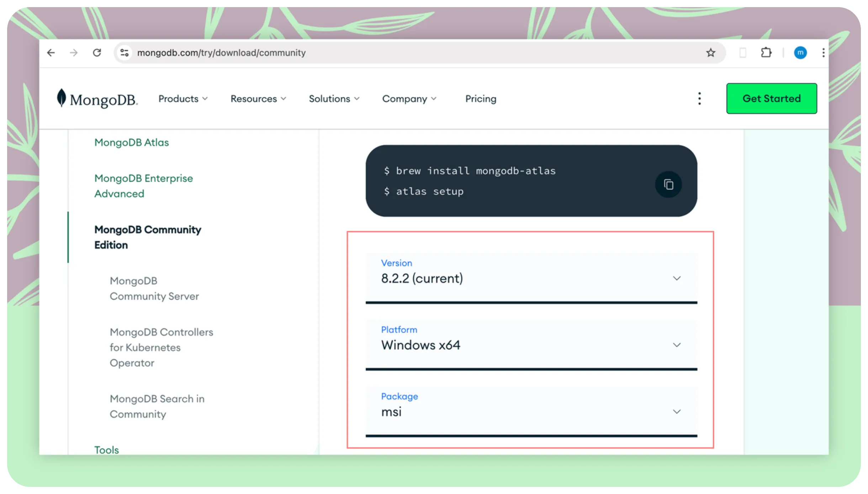Viewport: 868px width, 494px height.
Task: Click the browser back arrow
Action: pyautogui.click(x=51, y=53)
